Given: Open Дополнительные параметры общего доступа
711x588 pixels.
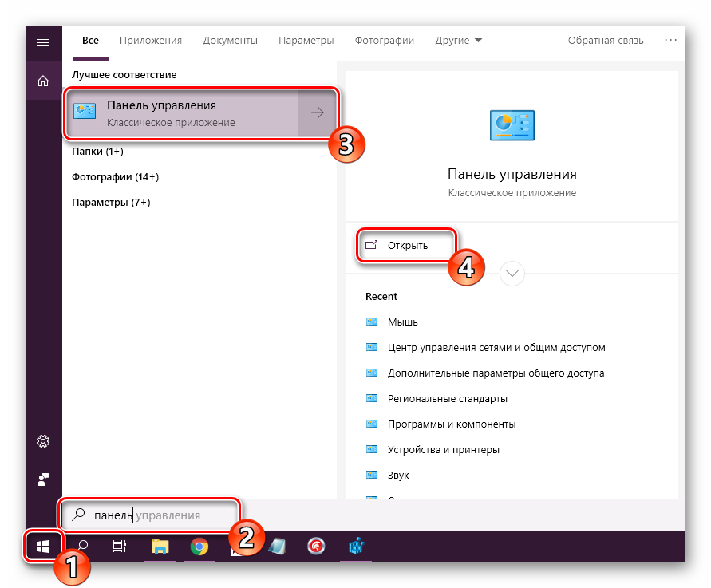Looking at the screenshot, I should (496, 373).
